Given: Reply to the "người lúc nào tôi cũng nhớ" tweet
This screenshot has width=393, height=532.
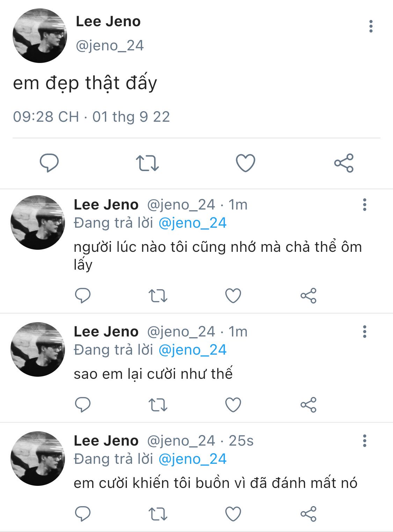Looking at the screenshot, I should 83,296.
